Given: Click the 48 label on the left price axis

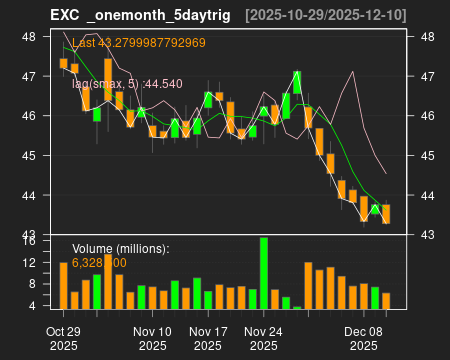Looking at the screenshot, I should click(29, 37).
